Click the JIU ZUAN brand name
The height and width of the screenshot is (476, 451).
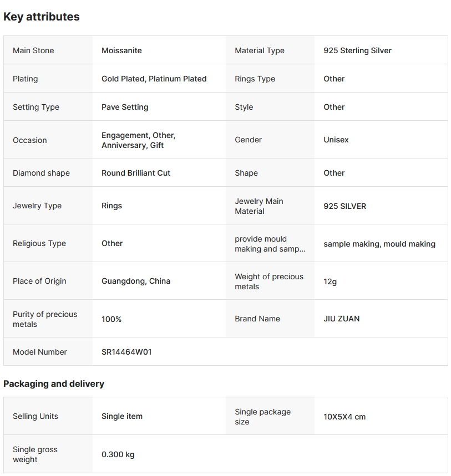(x=341, y=319)
